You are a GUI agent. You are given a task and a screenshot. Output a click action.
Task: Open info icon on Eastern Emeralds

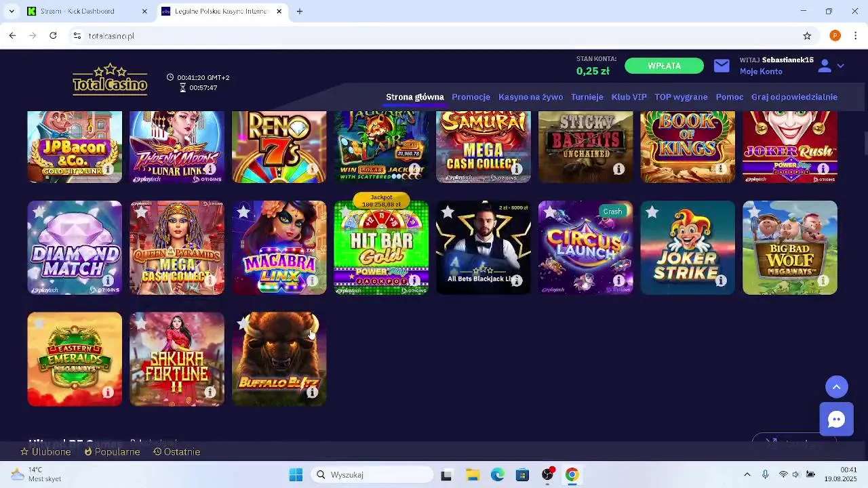click(108, 392)
